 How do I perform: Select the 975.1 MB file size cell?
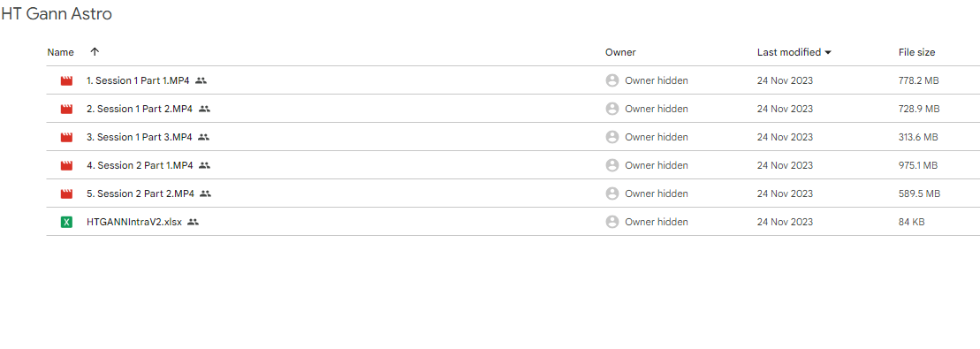click(x=918, y=166)
